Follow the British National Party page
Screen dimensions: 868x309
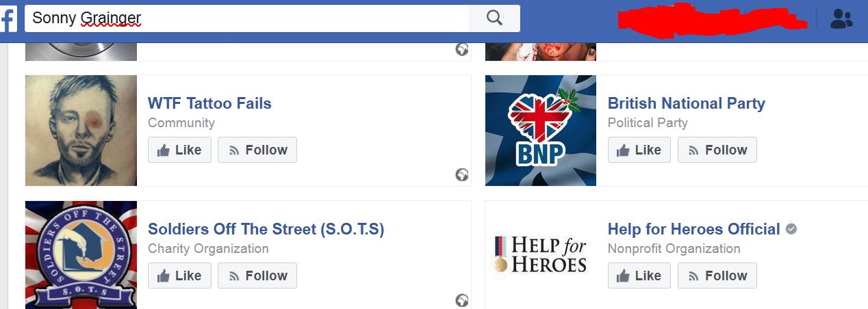pyautogui.click(x=717, y=150)
